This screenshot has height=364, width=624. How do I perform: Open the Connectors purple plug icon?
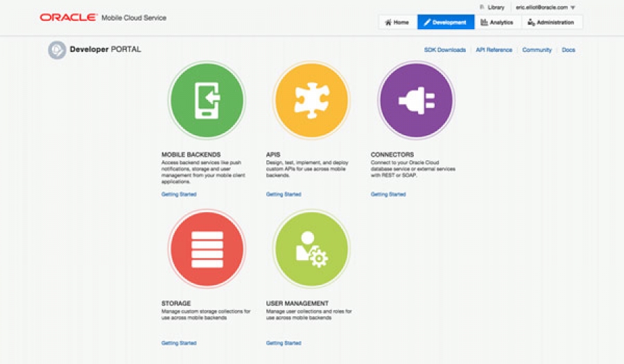[416, 101]
